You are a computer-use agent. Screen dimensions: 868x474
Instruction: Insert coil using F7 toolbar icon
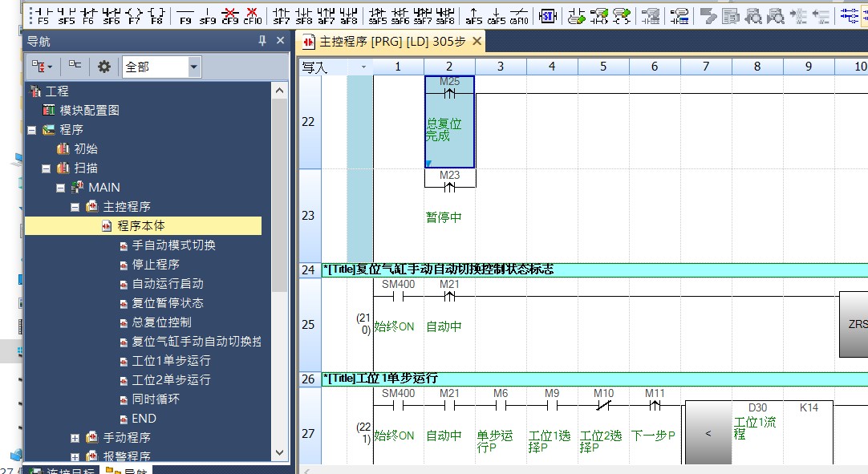click(x=134, y=16)
